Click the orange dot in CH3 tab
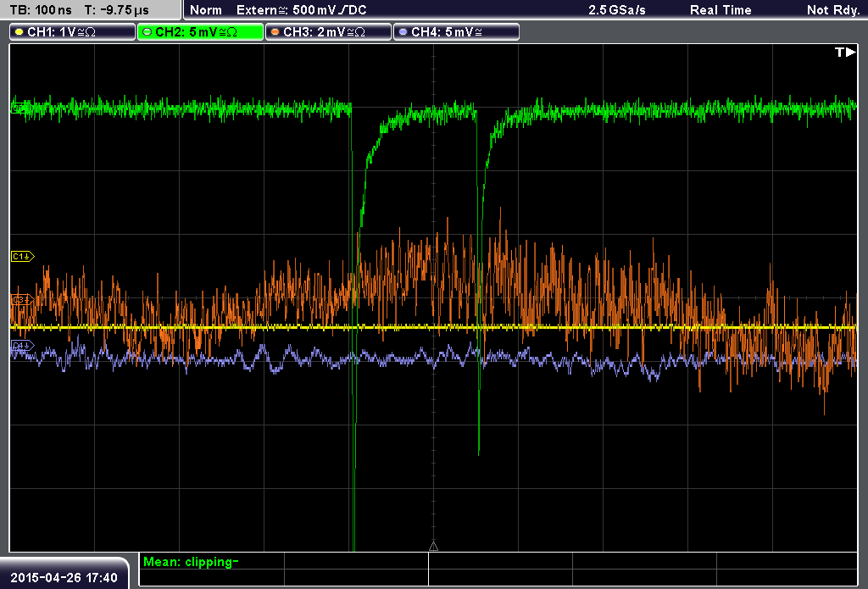The image size is (868, 589). (x=275, y=32)
